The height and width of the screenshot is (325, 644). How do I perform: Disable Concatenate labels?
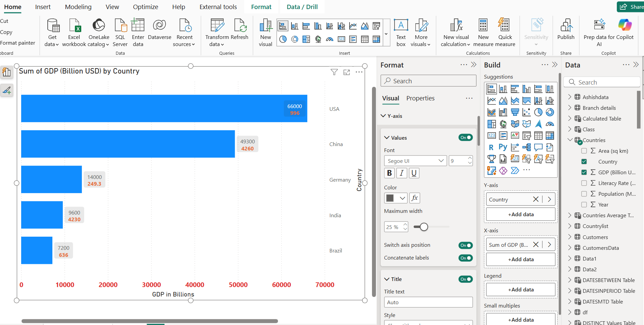point(465,258)
